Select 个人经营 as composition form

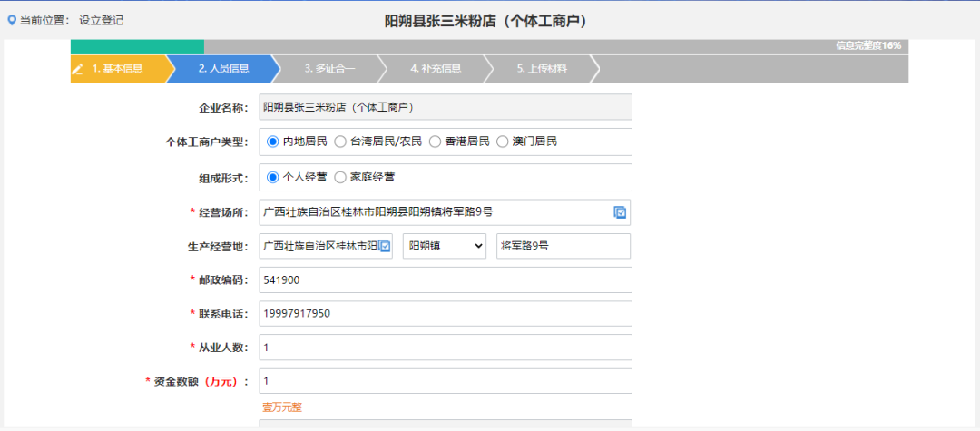[272, 177]
